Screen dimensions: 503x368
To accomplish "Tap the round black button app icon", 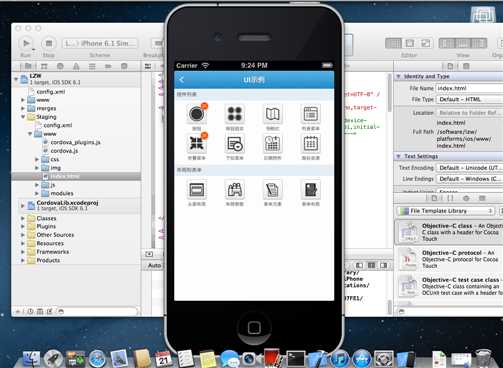I will point(197,114).
